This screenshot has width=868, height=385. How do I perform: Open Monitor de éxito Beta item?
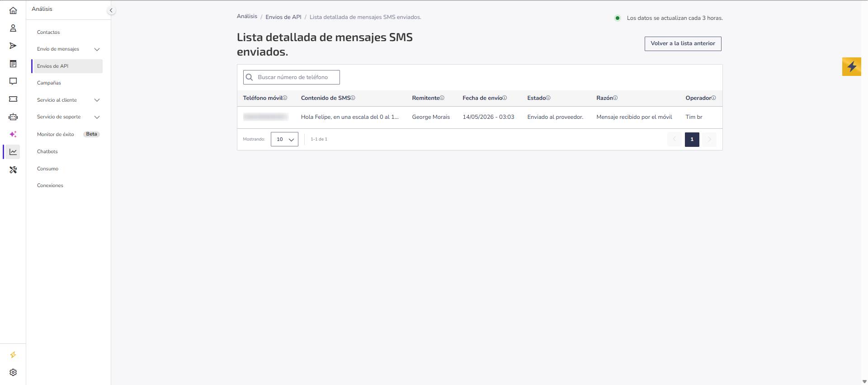point(68,134)
